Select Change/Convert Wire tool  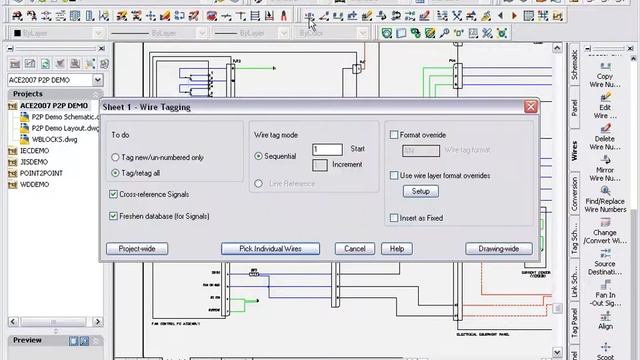tap(605, 231)
